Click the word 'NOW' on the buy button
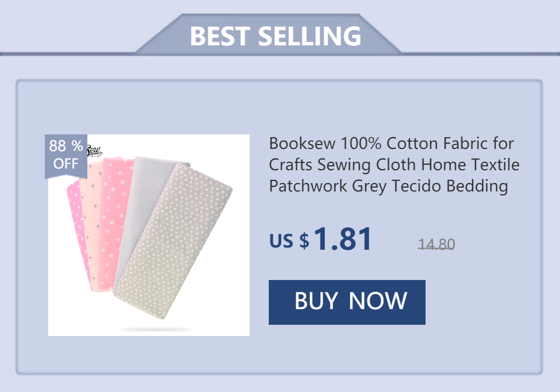 point(377,301)
